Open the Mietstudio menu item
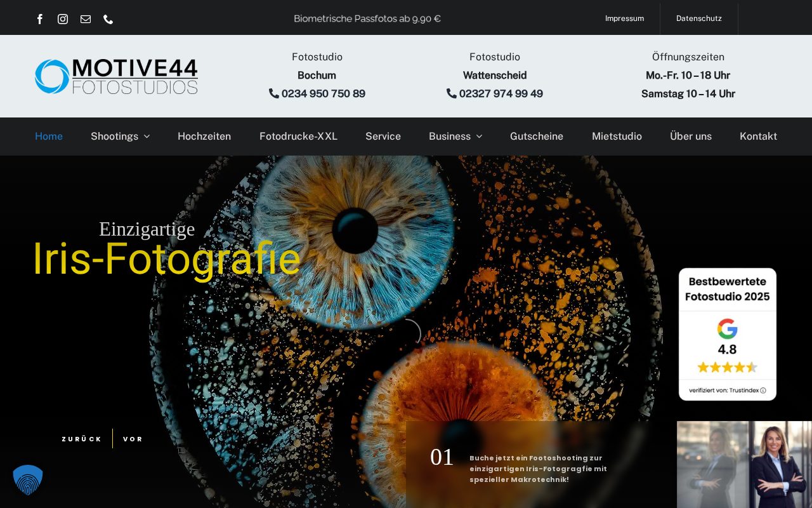 (617, 137)
